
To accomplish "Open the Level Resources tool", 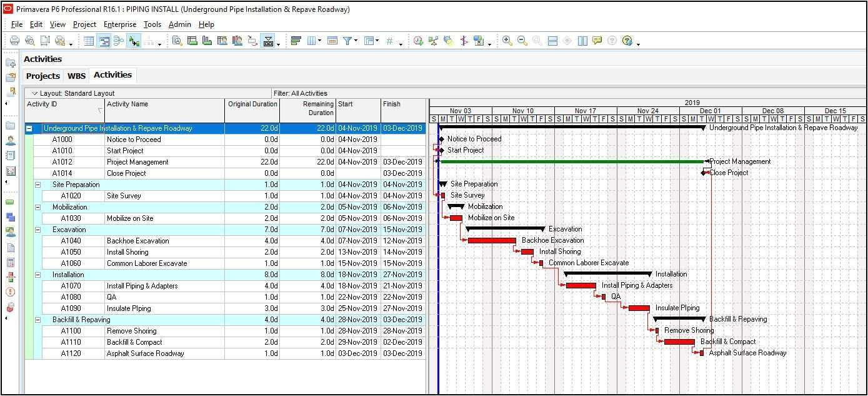I will pos(434,41).
